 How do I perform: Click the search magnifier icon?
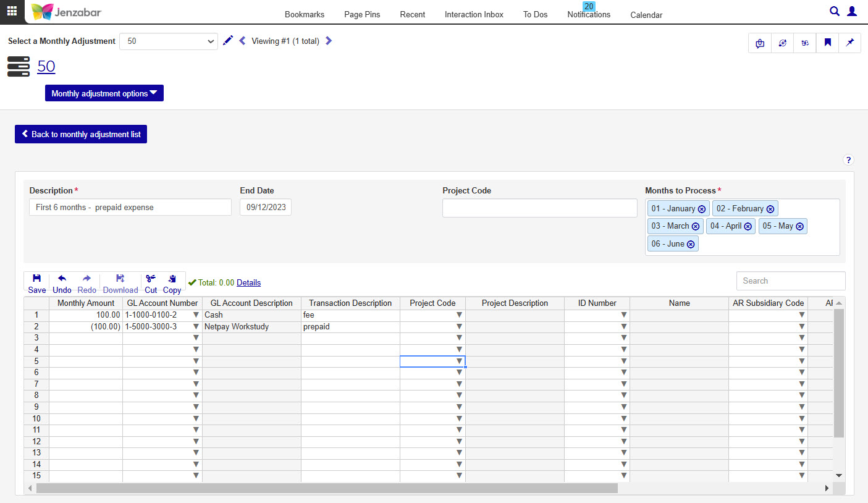click(x=834, y=11)
